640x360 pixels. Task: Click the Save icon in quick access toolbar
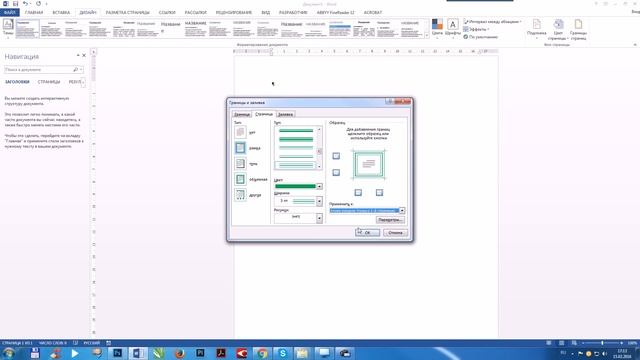(15, 4)
